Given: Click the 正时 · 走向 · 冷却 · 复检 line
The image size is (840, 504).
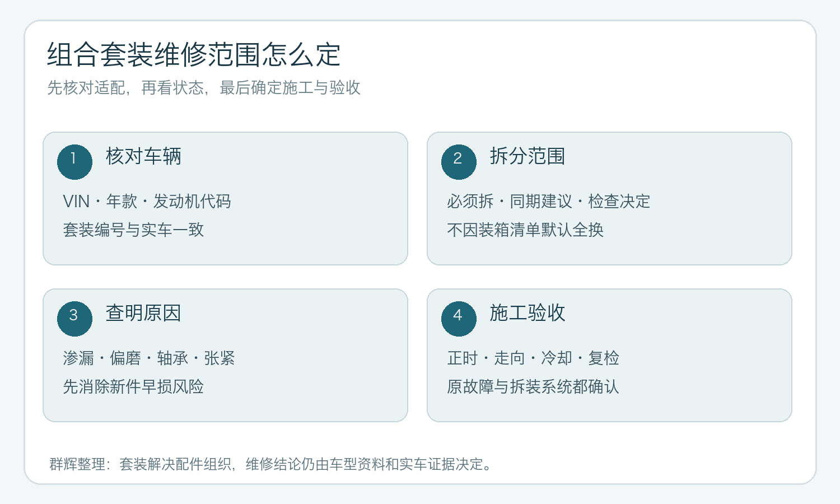Looking at the screenshot, I should click(x=533, y=358).
